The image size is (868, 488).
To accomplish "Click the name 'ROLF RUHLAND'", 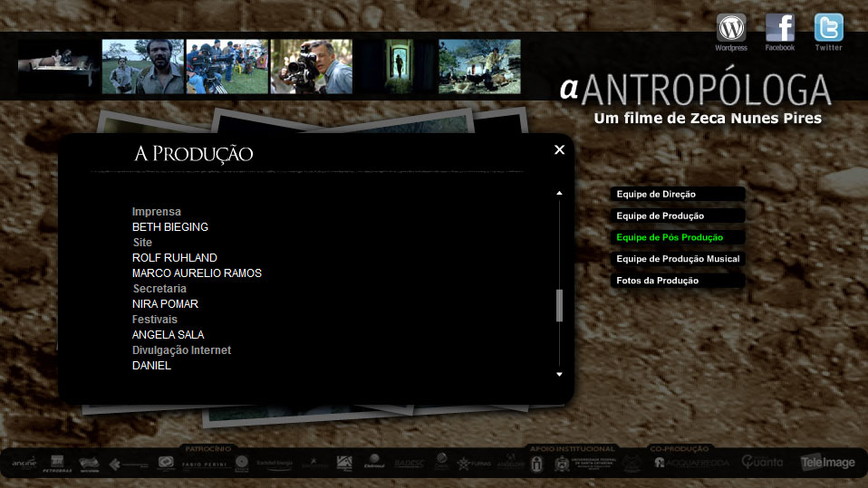I will click(174, 258).
